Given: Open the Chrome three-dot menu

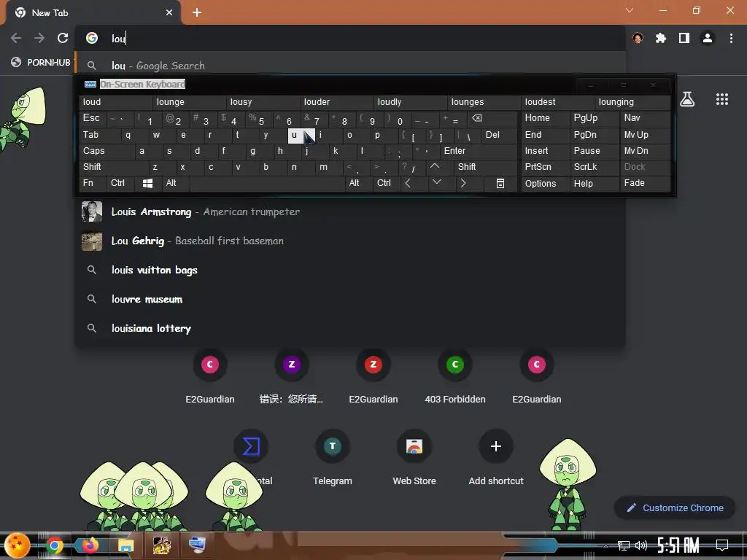Looking at the screenshot, I should pos(731,38).
